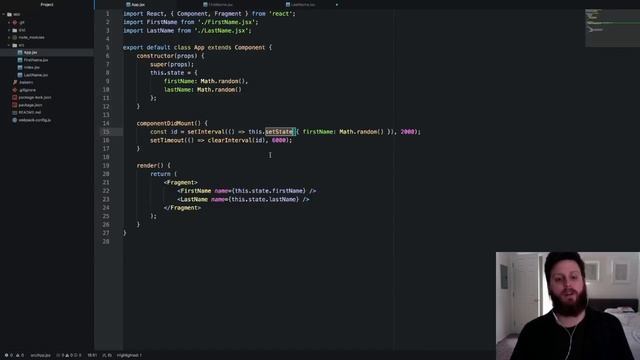Open package-lock.json from the project tree
This screenshot has height=360, width=640.
pyautogui.click(x=35, y=98)
